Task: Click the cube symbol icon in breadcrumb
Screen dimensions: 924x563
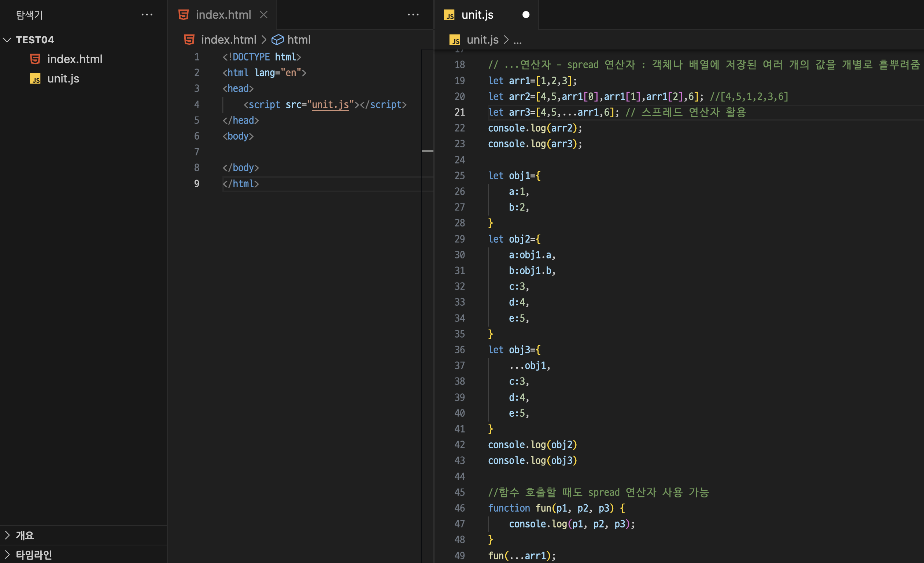Action: pos(277,39)
